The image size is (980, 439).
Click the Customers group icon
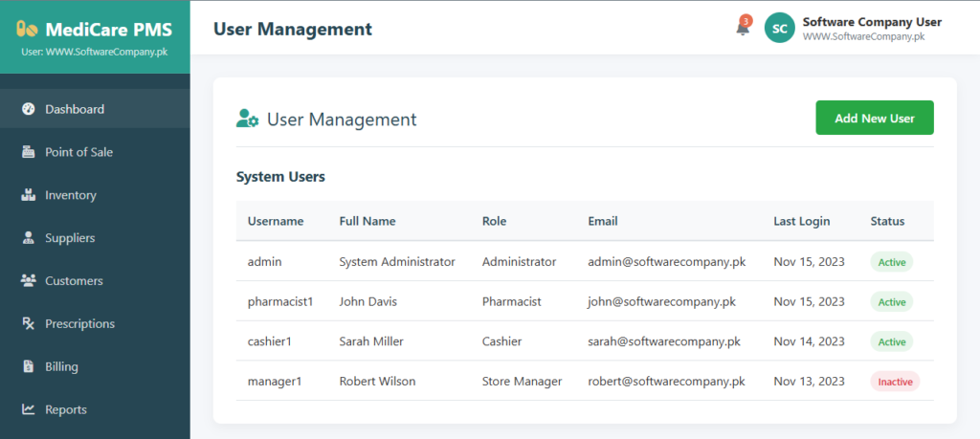click(x=28, y=281)
